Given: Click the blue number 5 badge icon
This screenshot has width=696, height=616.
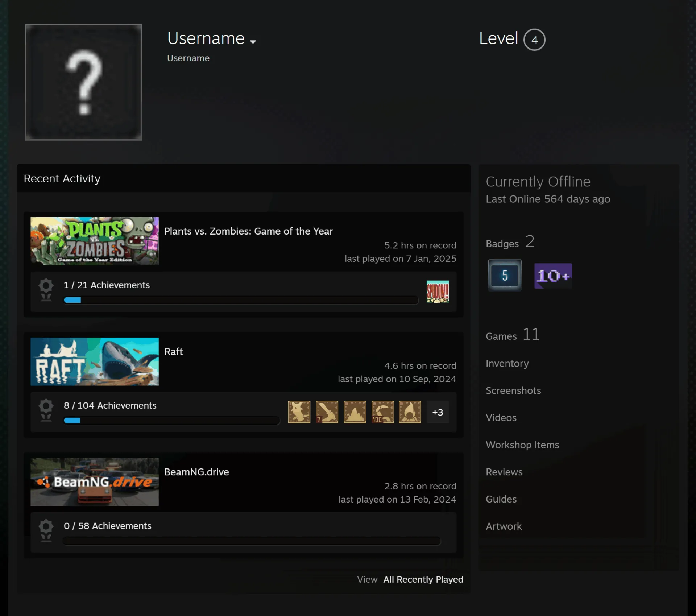Looking at the screenshot, I should pyautogui.click(x=505, y=276).
